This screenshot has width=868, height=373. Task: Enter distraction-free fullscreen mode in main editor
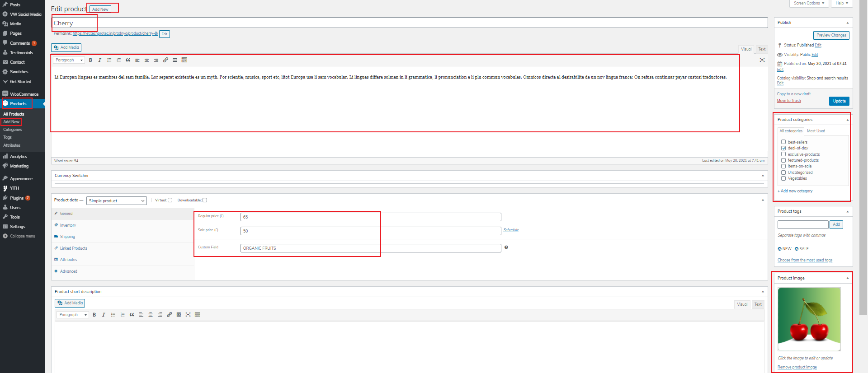click(762, 60)
